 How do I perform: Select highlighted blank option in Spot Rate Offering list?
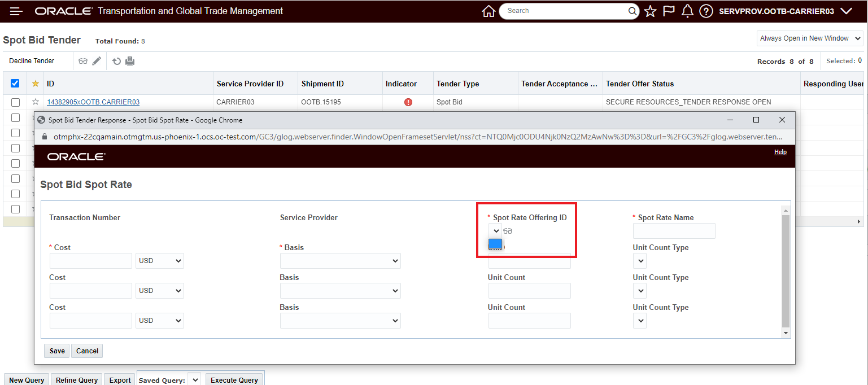click(495, 243)
